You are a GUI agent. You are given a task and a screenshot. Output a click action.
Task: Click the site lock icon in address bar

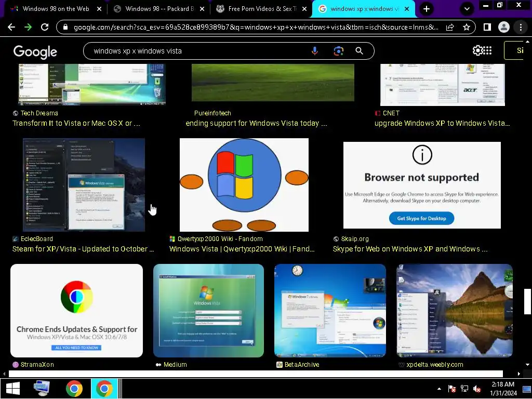(x=66, y=27)
